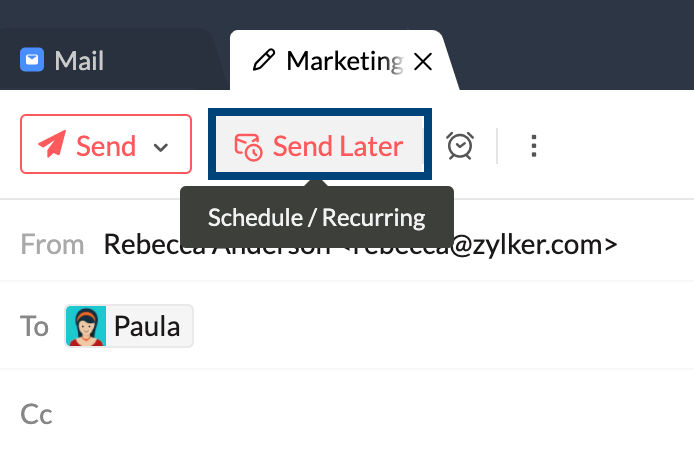
Task: Click the blue Mail envelope icon
Action: pos(32,59)
